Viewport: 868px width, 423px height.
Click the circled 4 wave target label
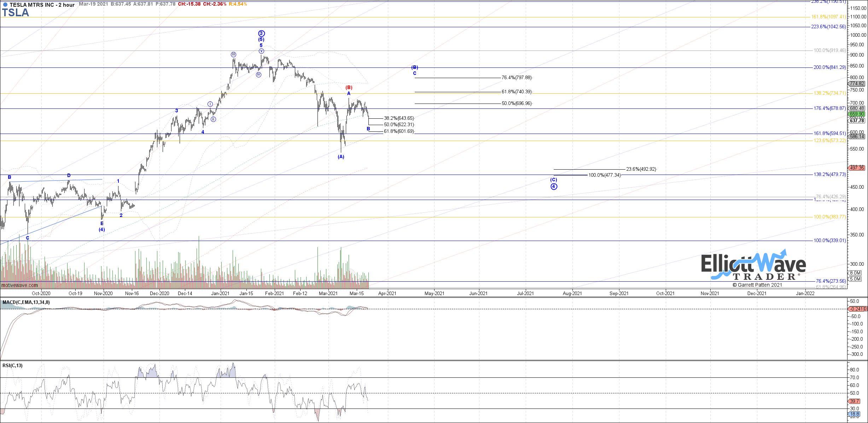[x=554, y=187]
